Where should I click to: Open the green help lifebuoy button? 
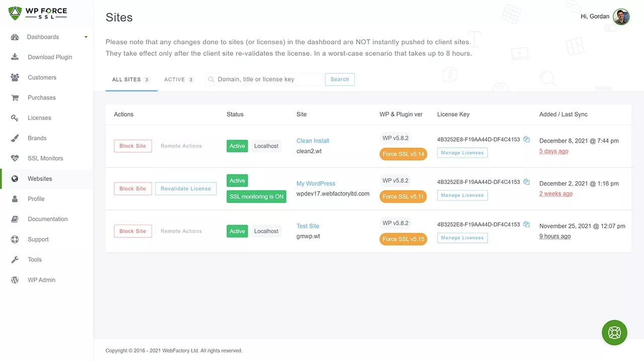[x=614, y=332]
